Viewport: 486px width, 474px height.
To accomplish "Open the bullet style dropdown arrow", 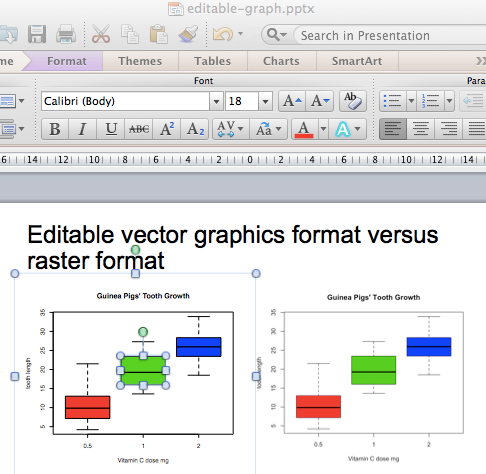I will (411, 101).
